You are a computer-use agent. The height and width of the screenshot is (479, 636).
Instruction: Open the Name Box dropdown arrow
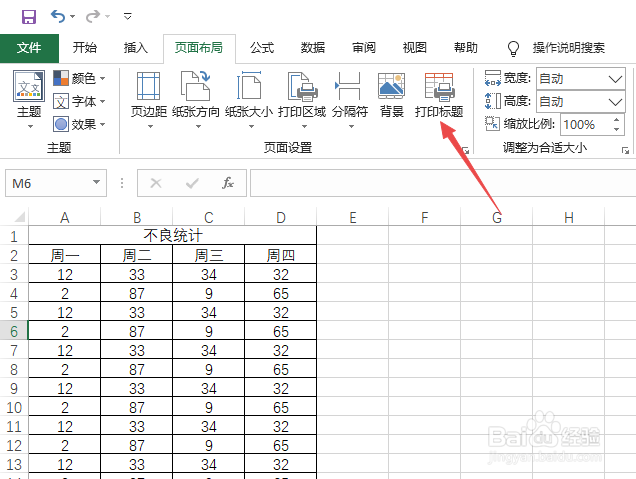click(97, 182)
